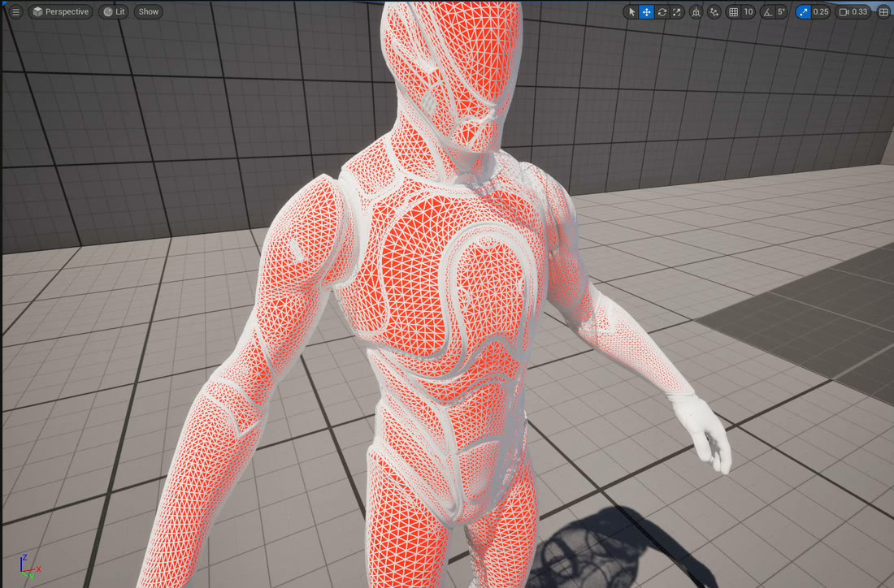894x588 pixels.
Task: Select the Rotate gizmo tool
Action: click(x=662, y=11)
